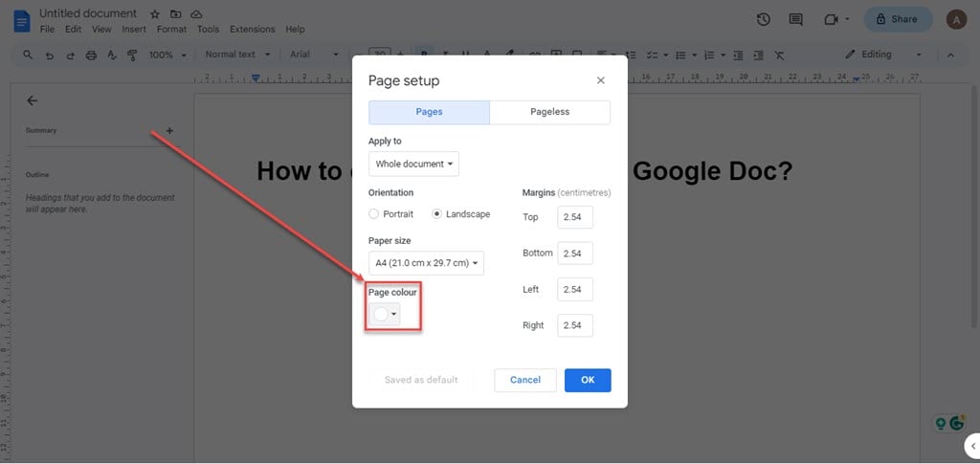The image size is (980, 464).
Task: Expand the Meet call options arrow
Action: 848,19
